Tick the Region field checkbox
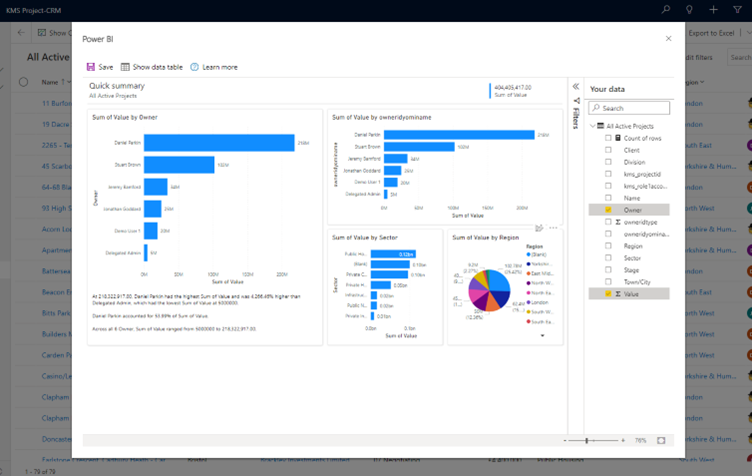This screenshot has height=476, width=752. [608, 246]
